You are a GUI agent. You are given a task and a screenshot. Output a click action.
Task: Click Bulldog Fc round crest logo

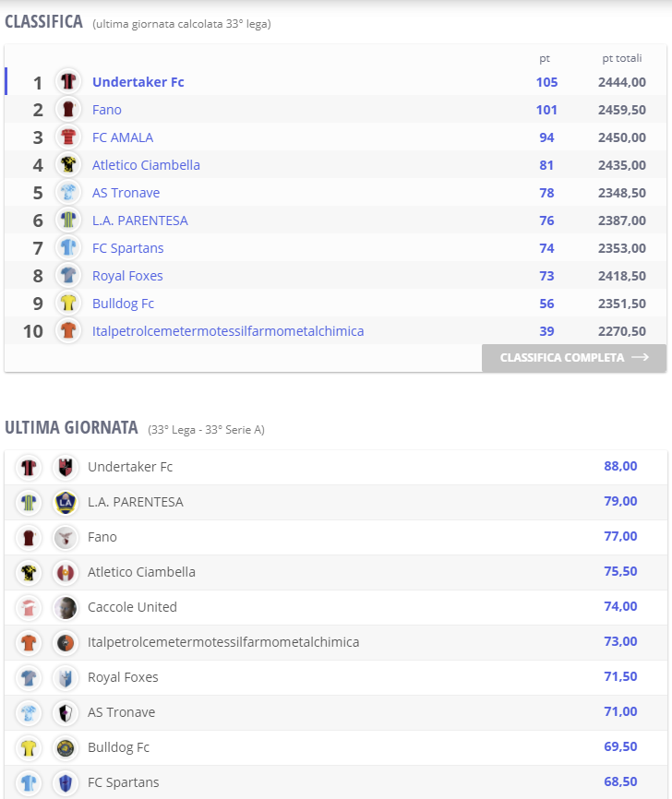pyautogui.click(x=66, y=747)
